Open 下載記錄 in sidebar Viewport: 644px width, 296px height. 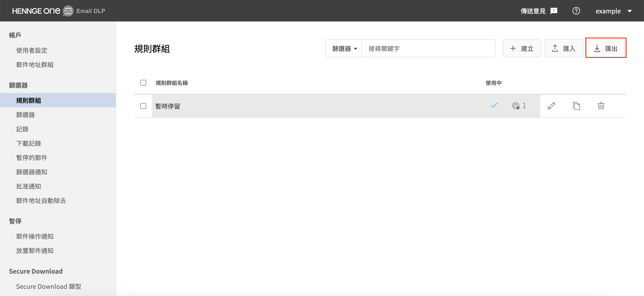tap(28, 143)
